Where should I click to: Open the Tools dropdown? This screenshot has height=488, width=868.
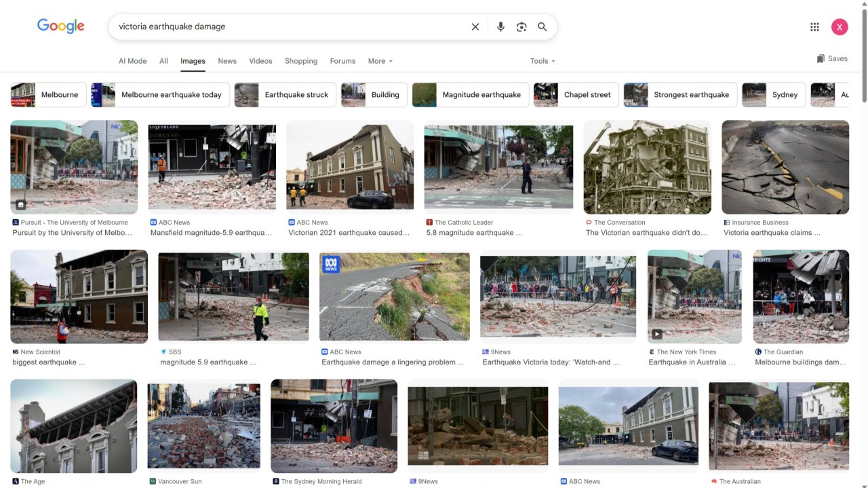(542, 61)
